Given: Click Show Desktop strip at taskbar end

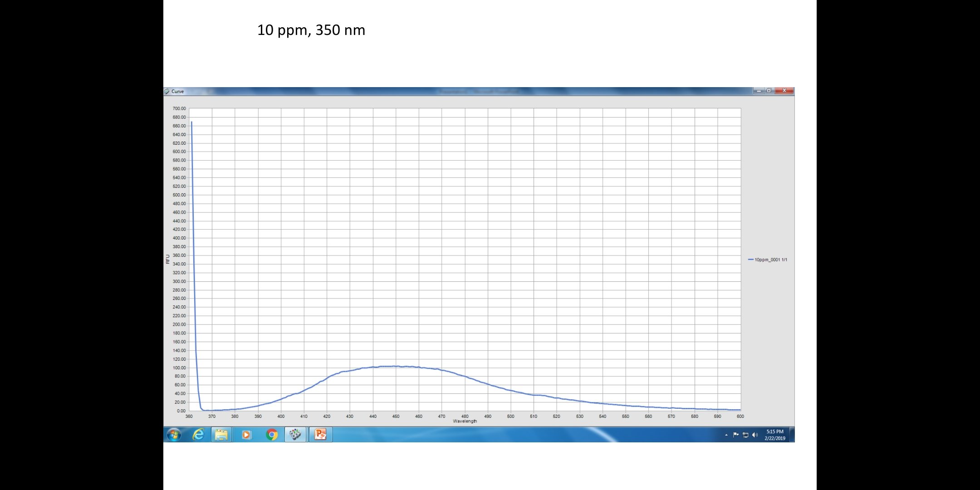Looking at the screenshot, I should click(792, 435).
